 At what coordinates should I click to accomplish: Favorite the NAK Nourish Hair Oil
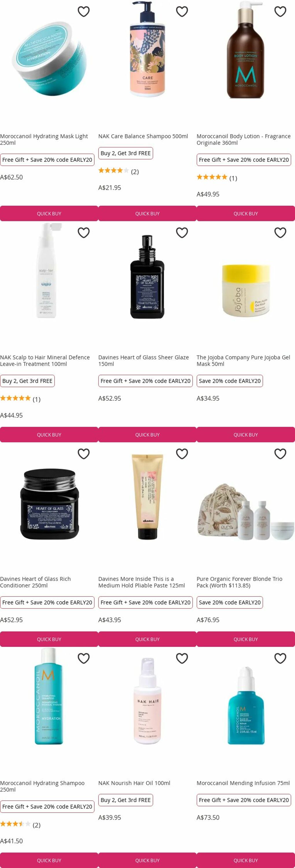click(x=182, y=658)
